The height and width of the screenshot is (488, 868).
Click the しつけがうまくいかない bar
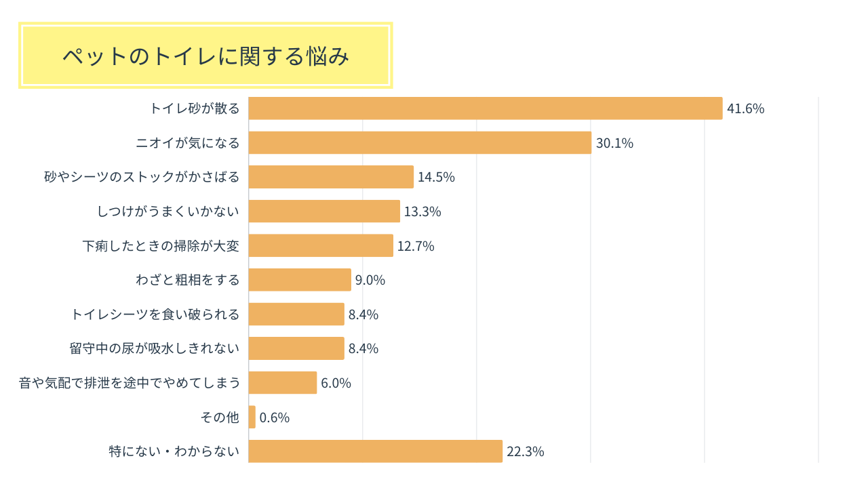(x=324, y=211)
